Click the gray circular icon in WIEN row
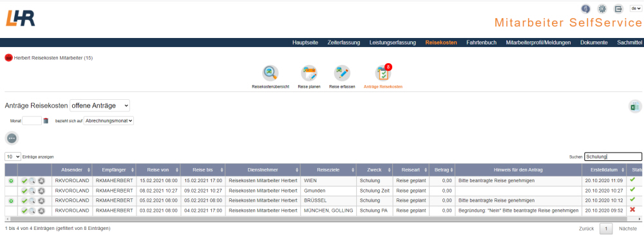Screen dimensions: 644x237 click(41, 180)
